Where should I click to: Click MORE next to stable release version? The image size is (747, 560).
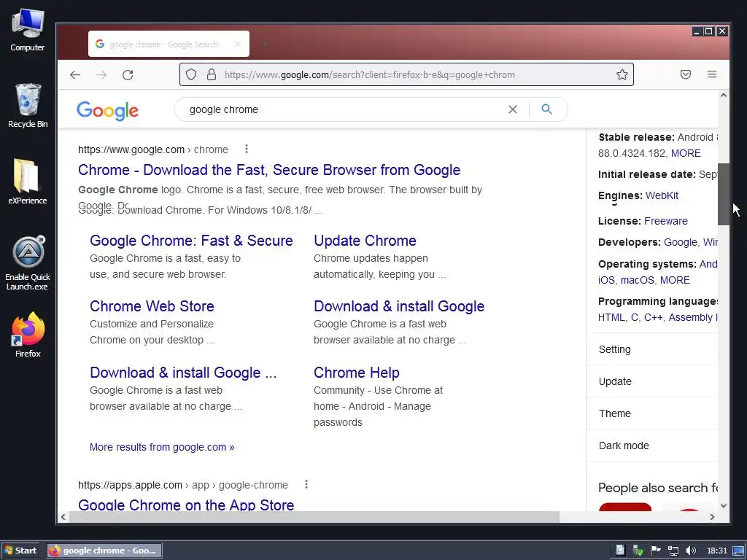(x=686, y=153)
